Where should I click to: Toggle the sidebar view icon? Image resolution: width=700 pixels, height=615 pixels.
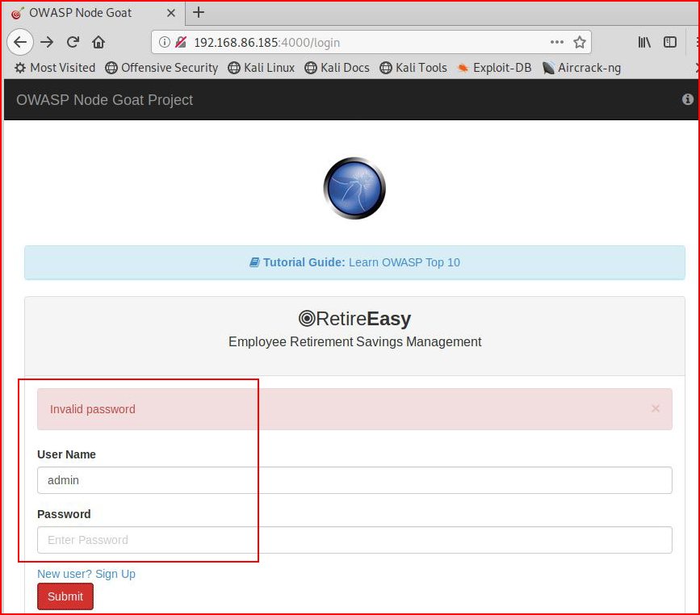coord(669,42)
